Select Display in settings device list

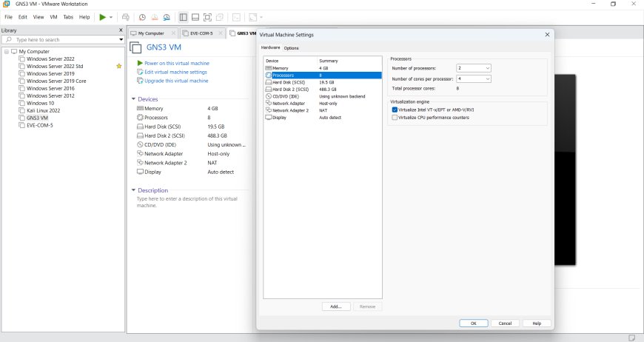(x=323, y=118)
